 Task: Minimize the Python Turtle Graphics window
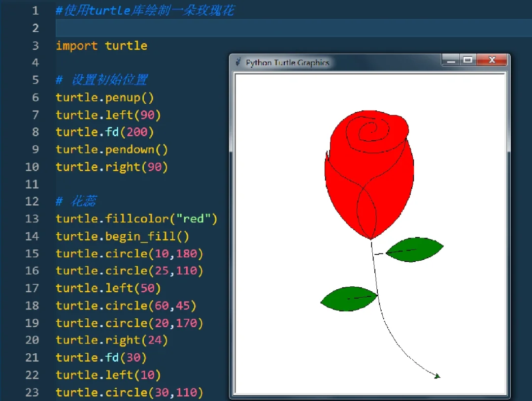(x=451, y=60)
